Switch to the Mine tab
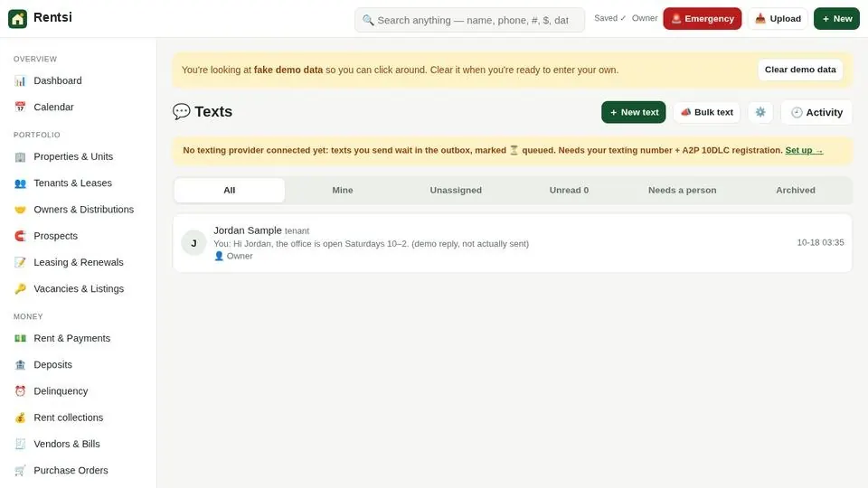Viewport: 868px width, 488px height. click(342, 191)
